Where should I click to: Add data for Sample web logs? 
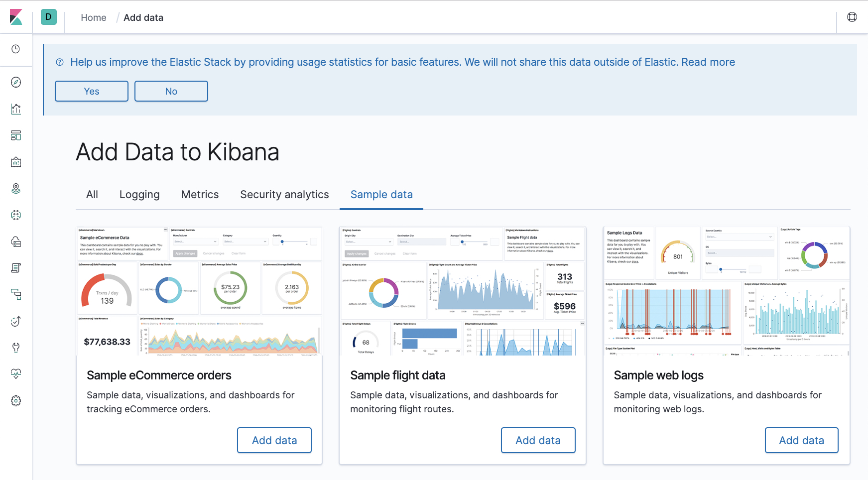click(x=802, y=440)
